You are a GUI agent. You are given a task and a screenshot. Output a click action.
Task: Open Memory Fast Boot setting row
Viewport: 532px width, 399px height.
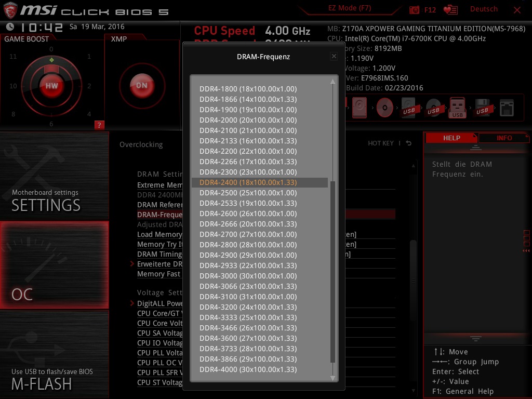pos(159,274)
